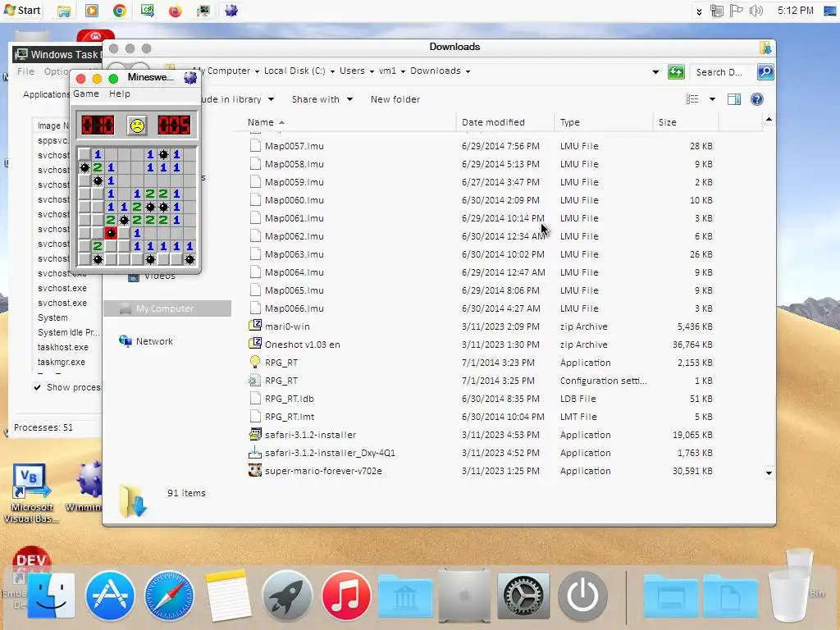This screenshot has width=840, height=630.
Task: Open Safari compass icon in dock
Action: 169,596
